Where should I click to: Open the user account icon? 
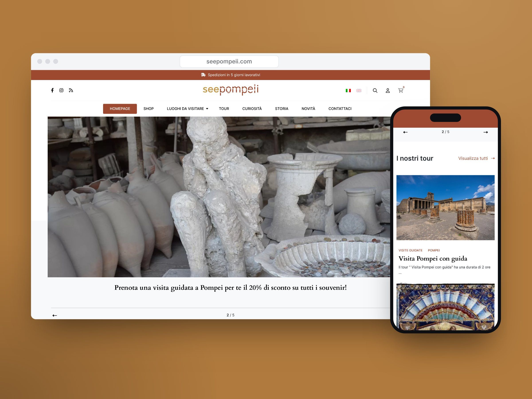click(x=387, y=90)
